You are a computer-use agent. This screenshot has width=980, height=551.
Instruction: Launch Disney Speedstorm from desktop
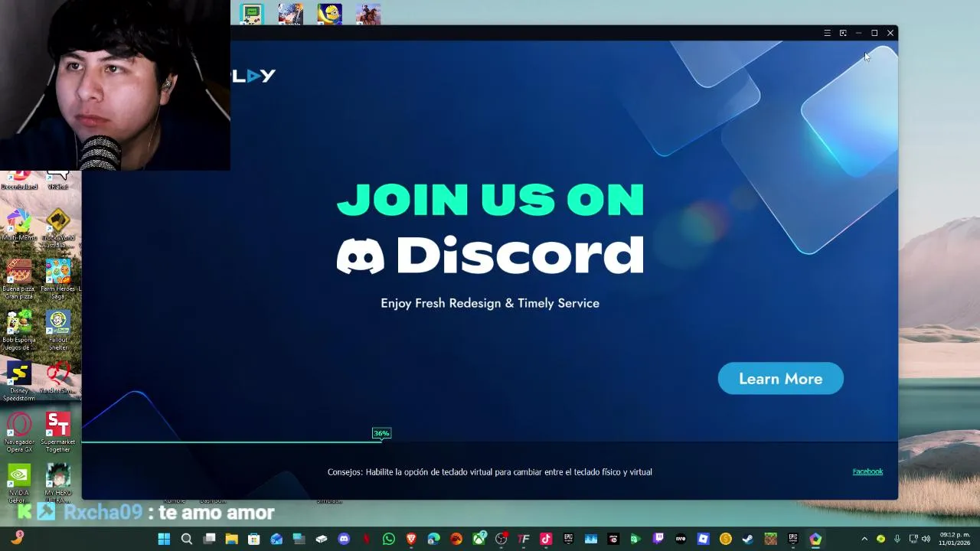point(19,381)
